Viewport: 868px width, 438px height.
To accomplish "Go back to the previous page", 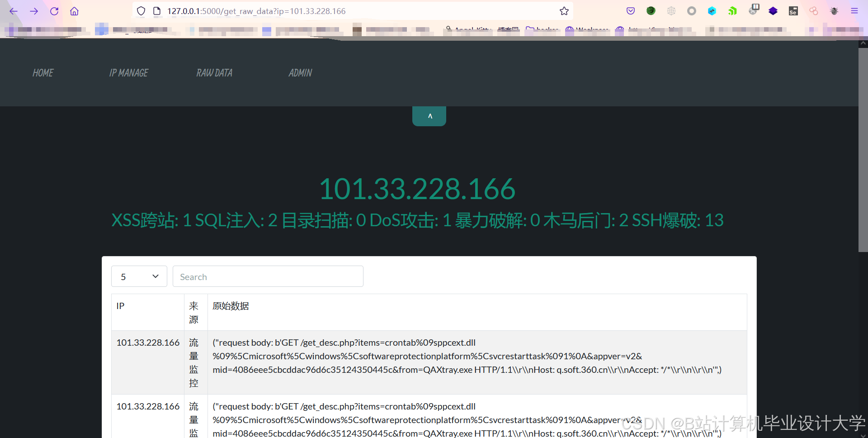I will (14, 11).
